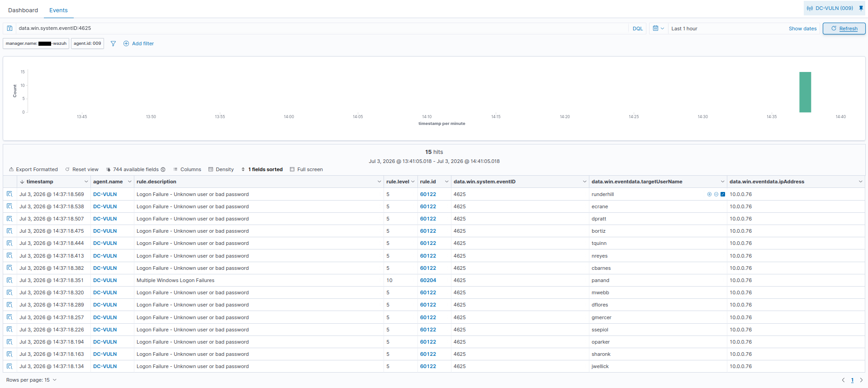868x388 pixels.
Task: Switch to the Events tab
Action: click(x=58, y=10)
